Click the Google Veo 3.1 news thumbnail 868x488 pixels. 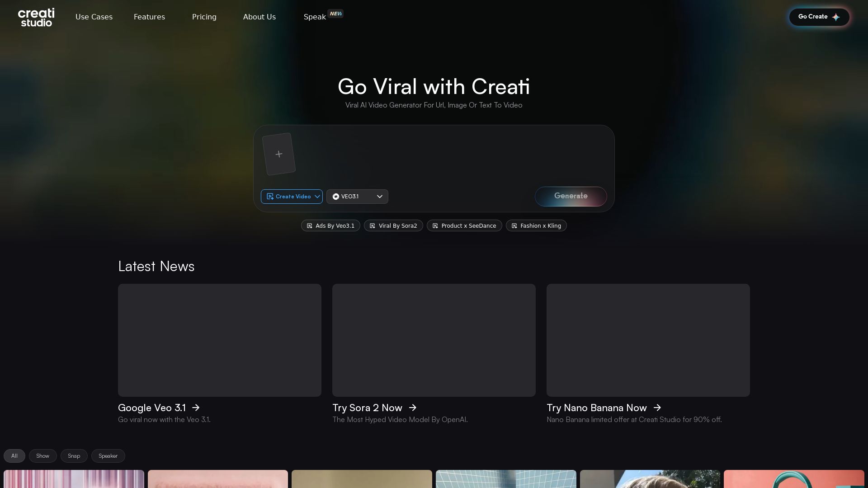[x=219, y=340]
